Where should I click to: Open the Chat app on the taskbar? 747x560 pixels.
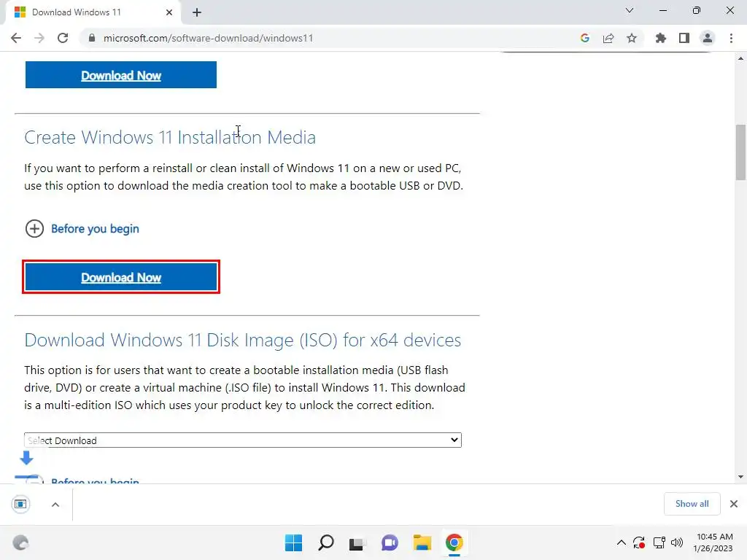390,542
